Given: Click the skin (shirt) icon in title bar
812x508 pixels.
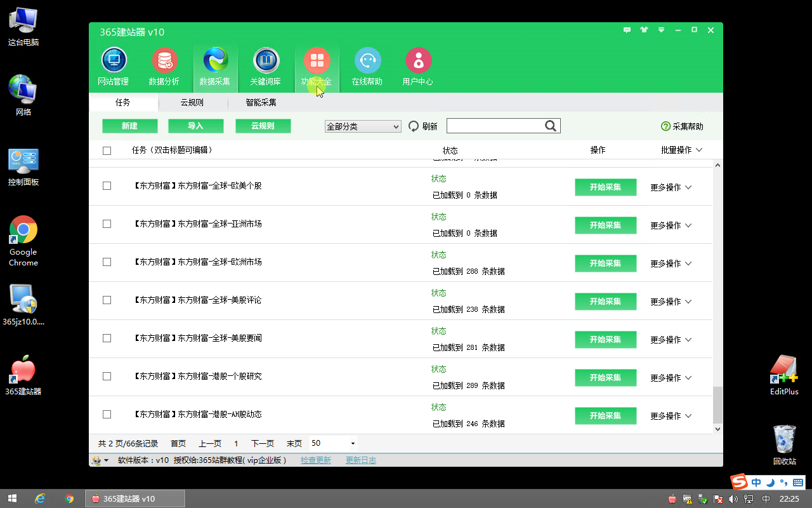Looking at the screenshot, I should (x=645, y=30).
